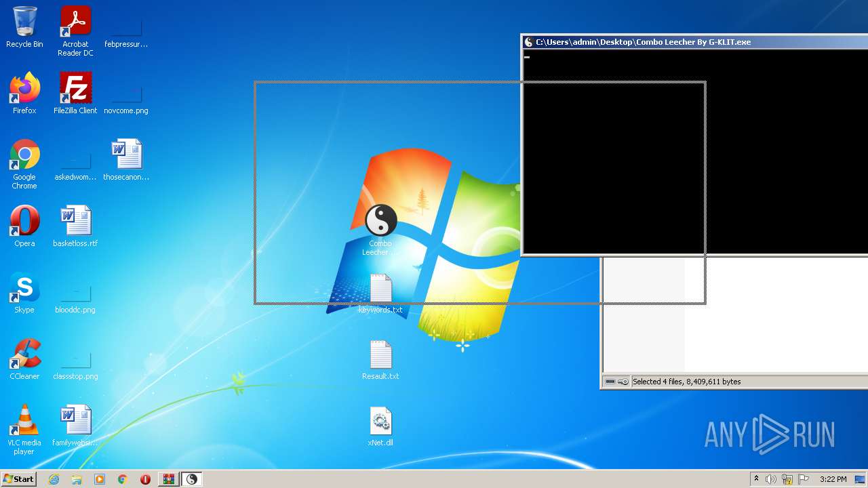
Task: Select the Acrobat Reader DC shortcut
Action: tap(75, 31)
